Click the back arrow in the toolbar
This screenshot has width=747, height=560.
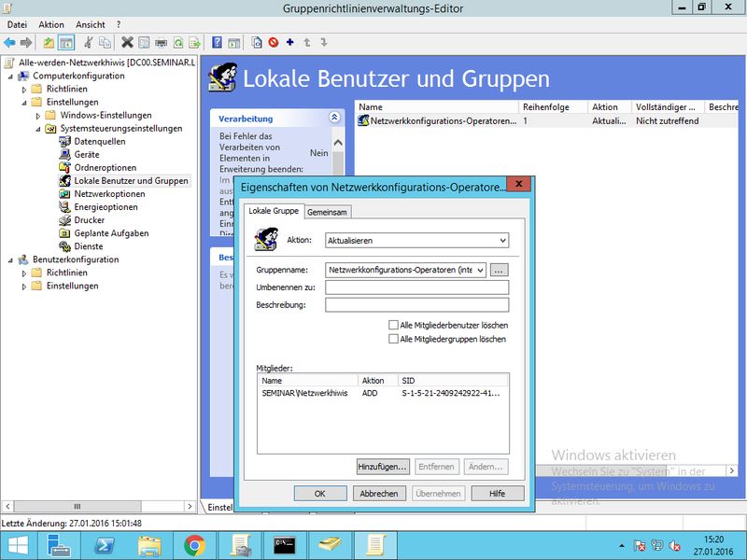(9, 43)
